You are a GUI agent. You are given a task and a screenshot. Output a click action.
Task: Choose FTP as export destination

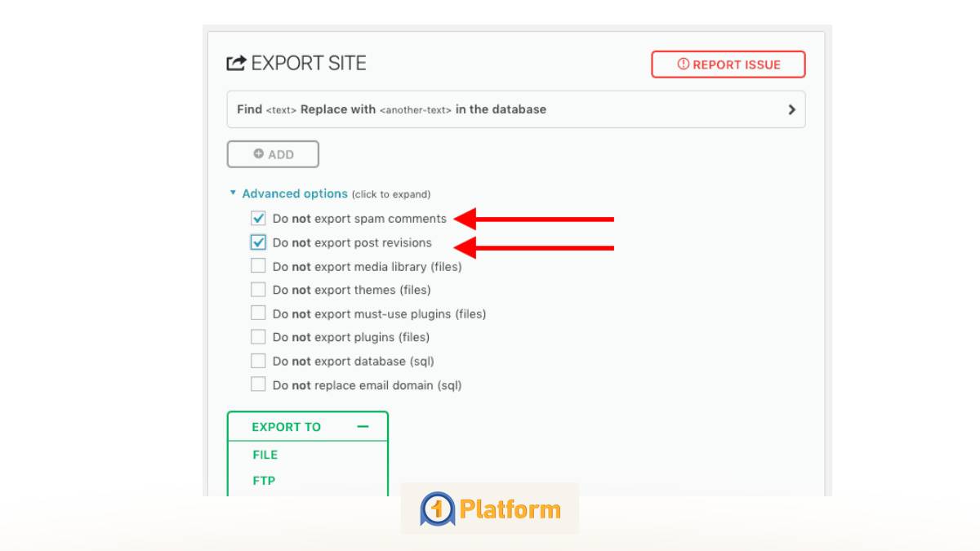coord(264,481)
